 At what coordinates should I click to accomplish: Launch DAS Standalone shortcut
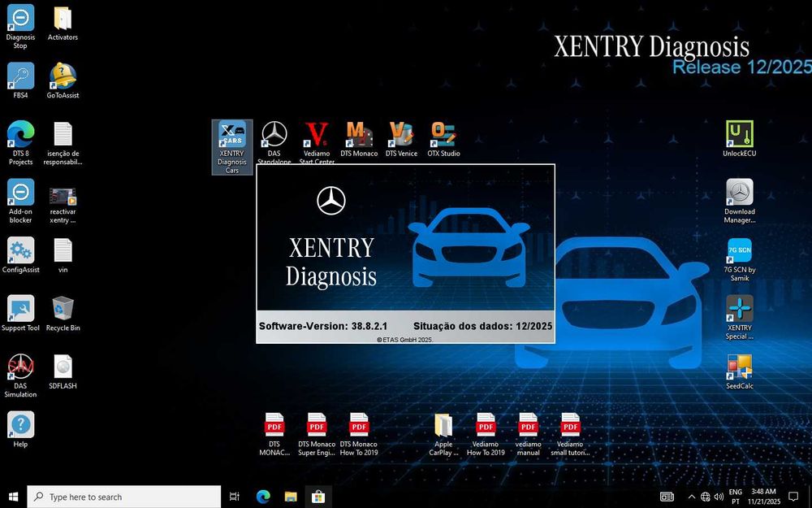(274, 143)
